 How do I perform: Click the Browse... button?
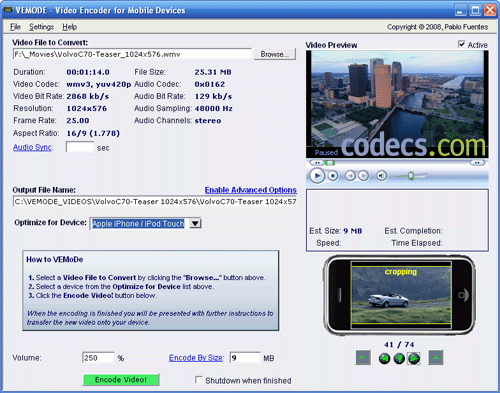pyautogui.click(x=275, y=54)
